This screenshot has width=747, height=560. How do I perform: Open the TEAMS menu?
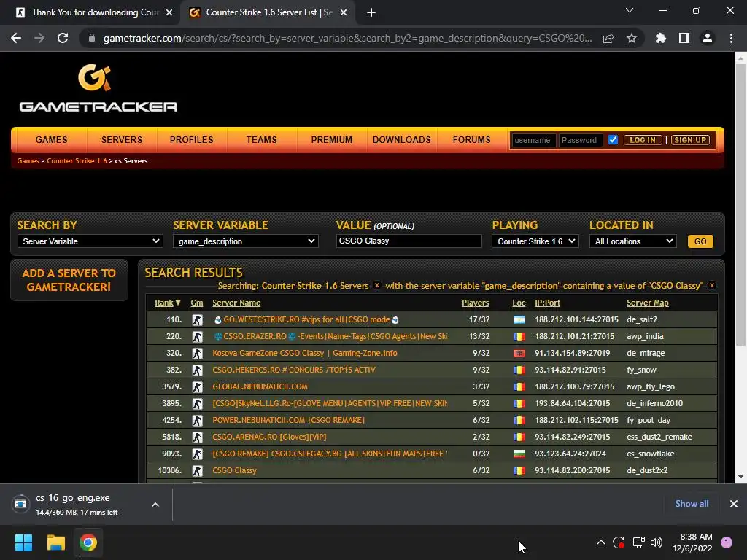[262, 139]
